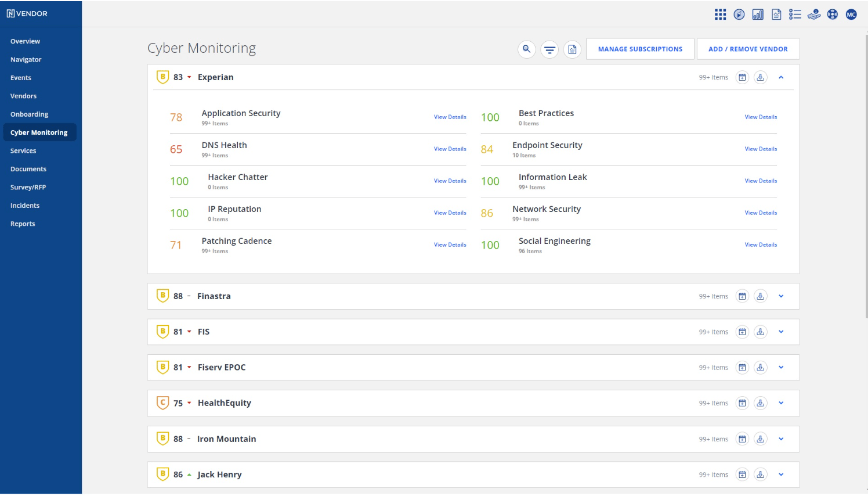Open Overview in the sidebar
The height and width of the screenshot is (496, 868).
pos(25,41)
